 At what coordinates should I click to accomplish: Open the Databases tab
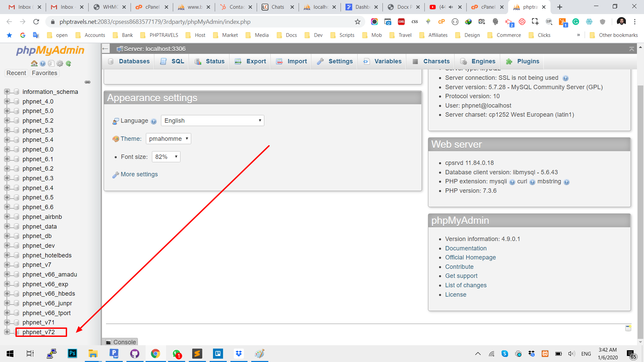click(x=129, y=61)
